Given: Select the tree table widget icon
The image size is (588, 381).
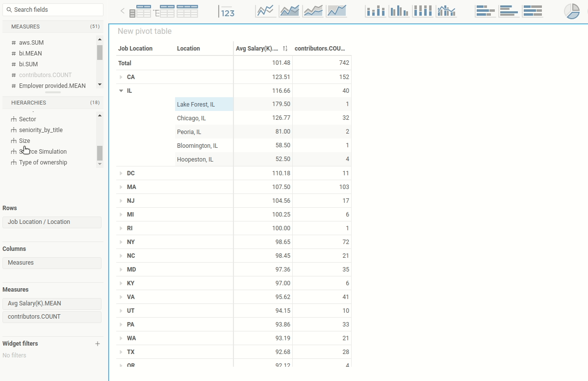Looking at the screenshot, I should coord(164,11).
